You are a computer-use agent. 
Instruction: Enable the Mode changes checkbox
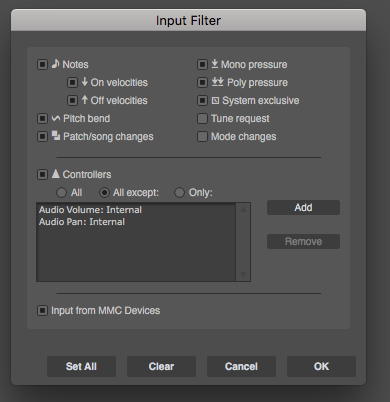pos(202,136)
